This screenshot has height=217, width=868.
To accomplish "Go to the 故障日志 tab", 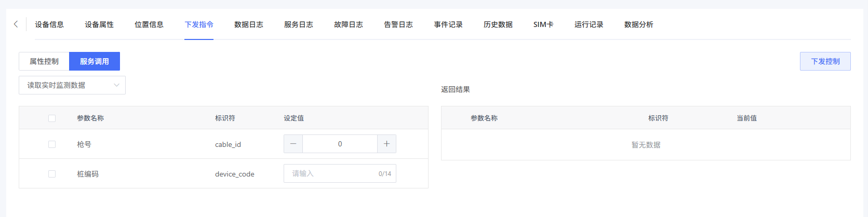I will pyautogui.click(x=349, y=24).
